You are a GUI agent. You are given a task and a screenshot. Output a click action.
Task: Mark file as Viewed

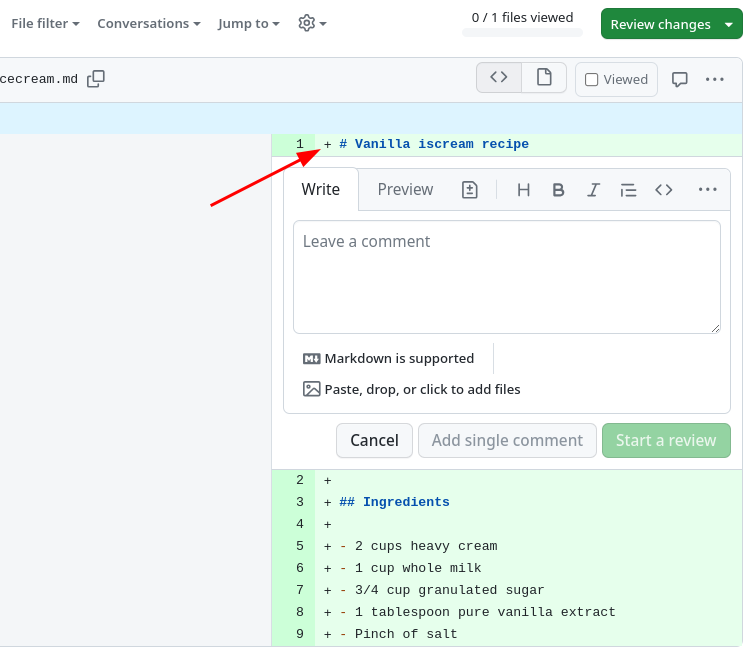[616, 80]
